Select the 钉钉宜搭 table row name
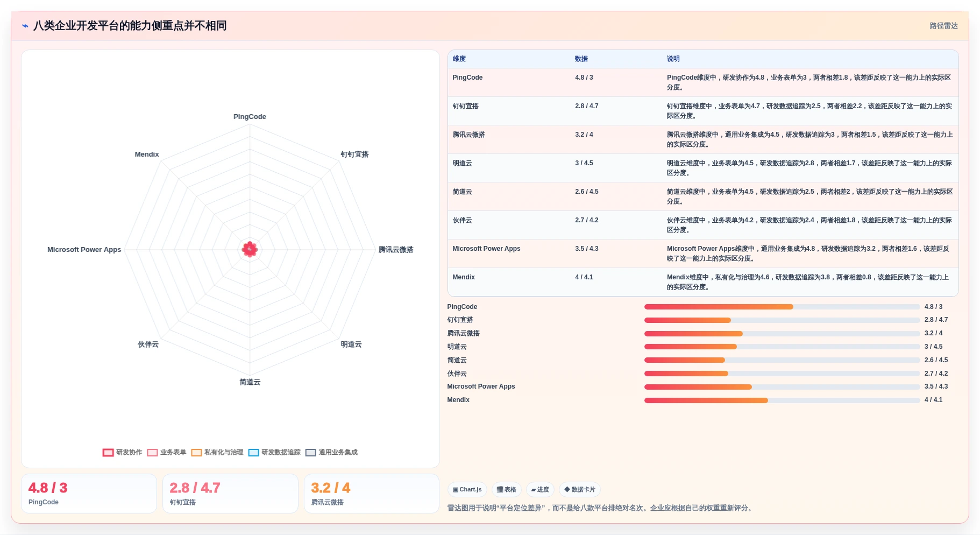980x535 pixels. tap(465, 106)
